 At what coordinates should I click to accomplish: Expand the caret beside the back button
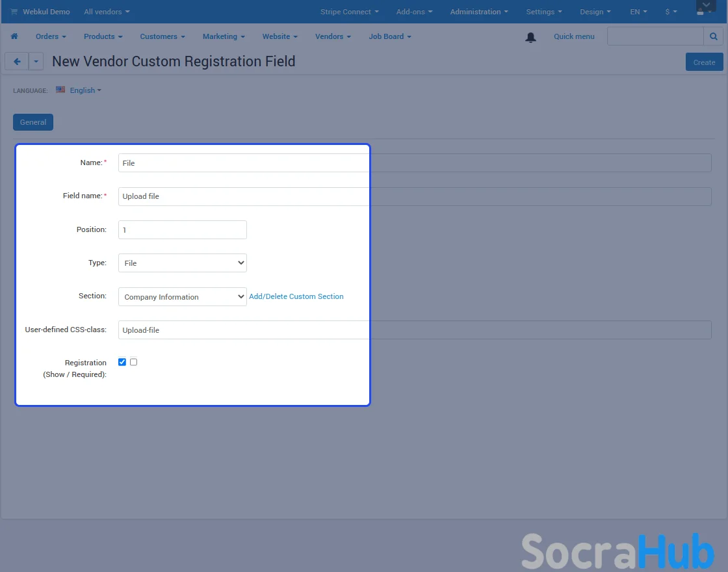[x=36, y=62]
